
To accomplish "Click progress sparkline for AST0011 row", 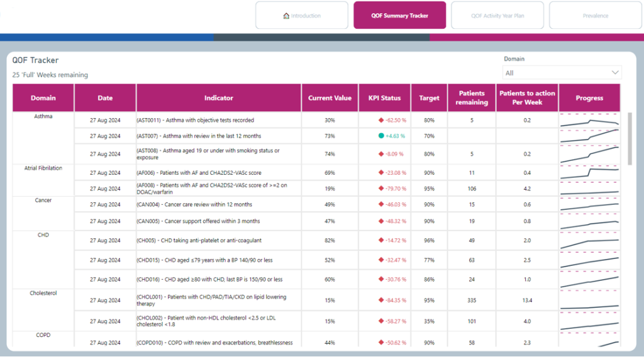I will [x=589, y=121].
